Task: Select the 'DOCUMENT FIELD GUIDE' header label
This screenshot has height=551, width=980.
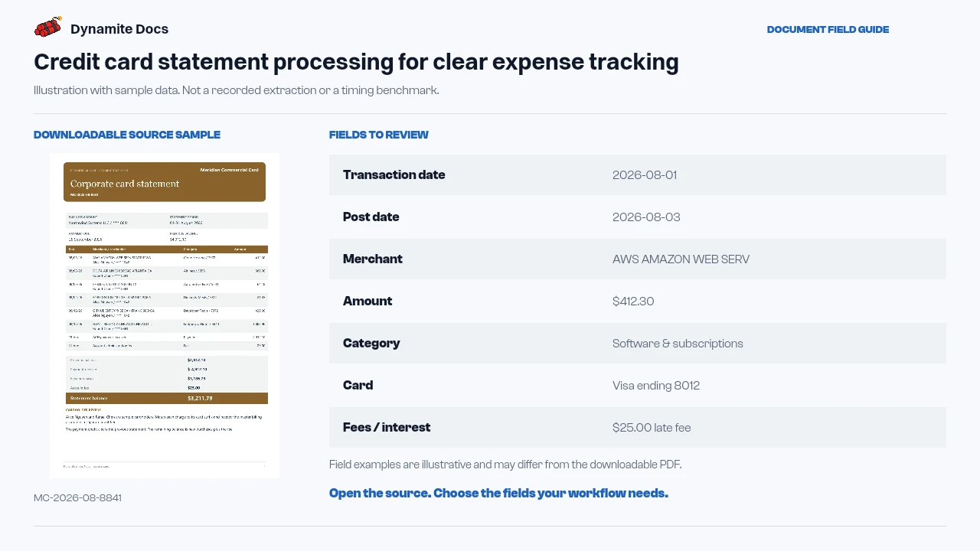Action: click(x=828, y=30)
